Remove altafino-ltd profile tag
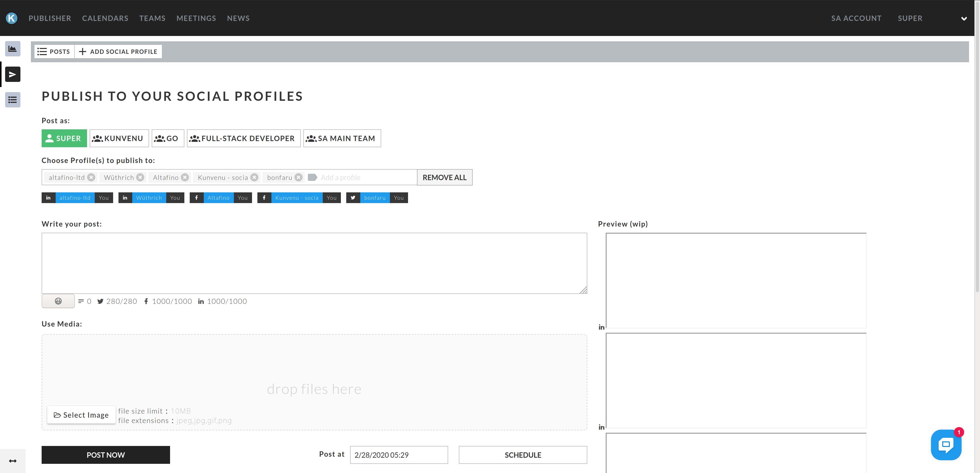Screen dimensions: 980x473 [91, 177]
